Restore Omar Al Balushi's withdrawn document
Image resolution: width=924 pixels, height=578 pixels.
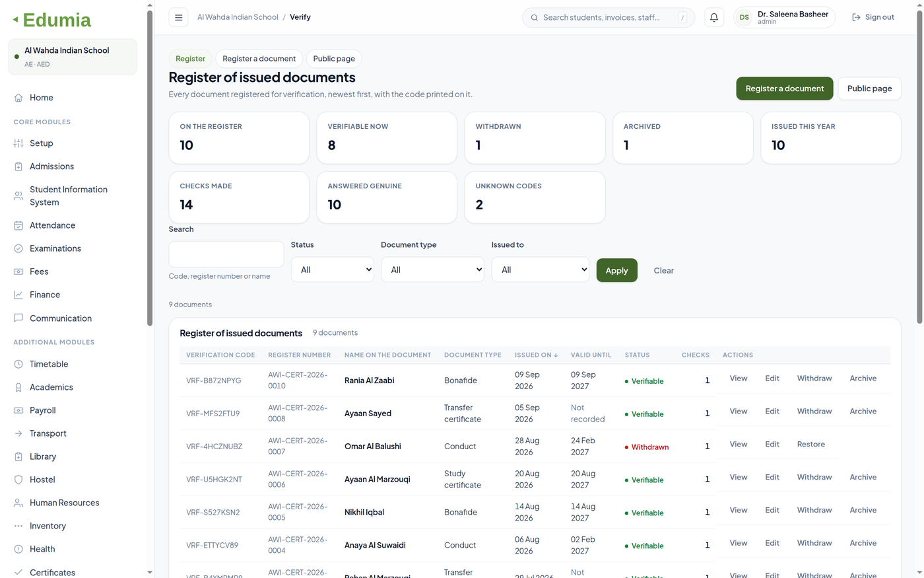[x=811, y=445]
